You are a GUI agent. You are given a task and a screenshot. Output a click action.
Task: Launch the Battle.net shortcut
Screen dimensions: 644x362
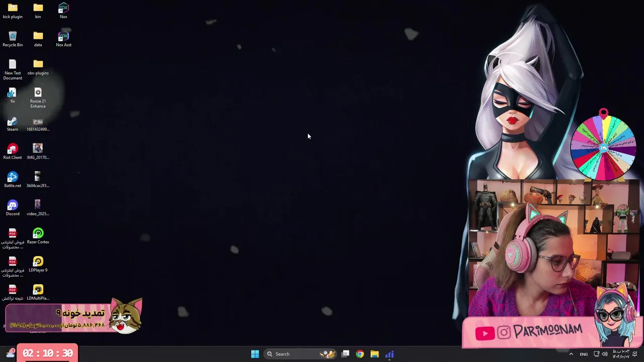click(13, 180)
